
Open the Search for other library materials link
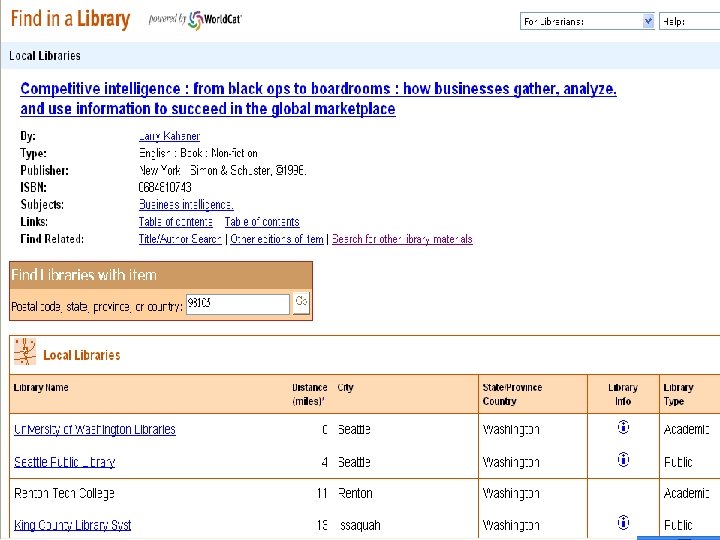[x=402, y=239]
